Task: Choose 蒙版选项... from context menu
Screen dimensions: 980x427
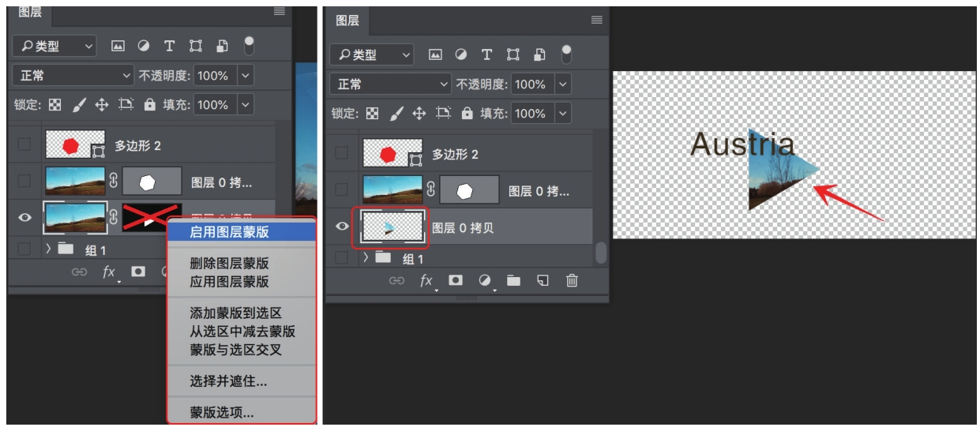Action: (x=241, y=413)
